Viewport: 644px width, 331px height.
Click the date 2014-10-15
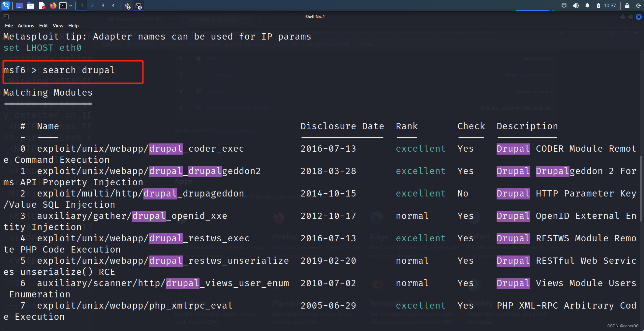point(328,194)
